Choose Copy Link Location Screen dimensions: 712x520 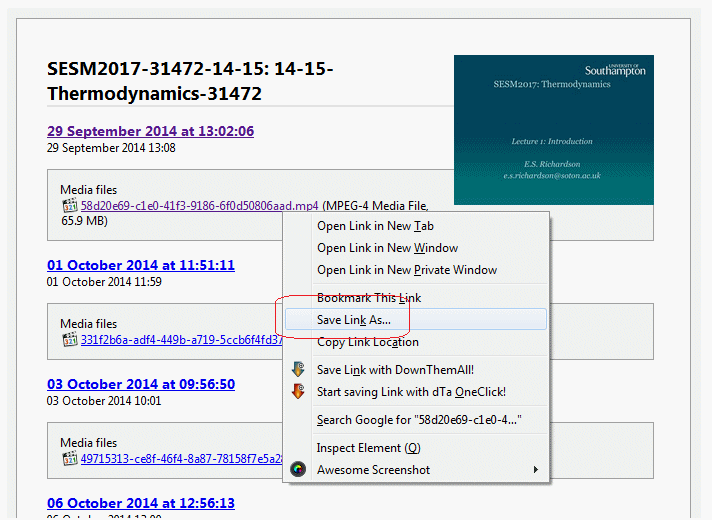click(x=368, y=342)
